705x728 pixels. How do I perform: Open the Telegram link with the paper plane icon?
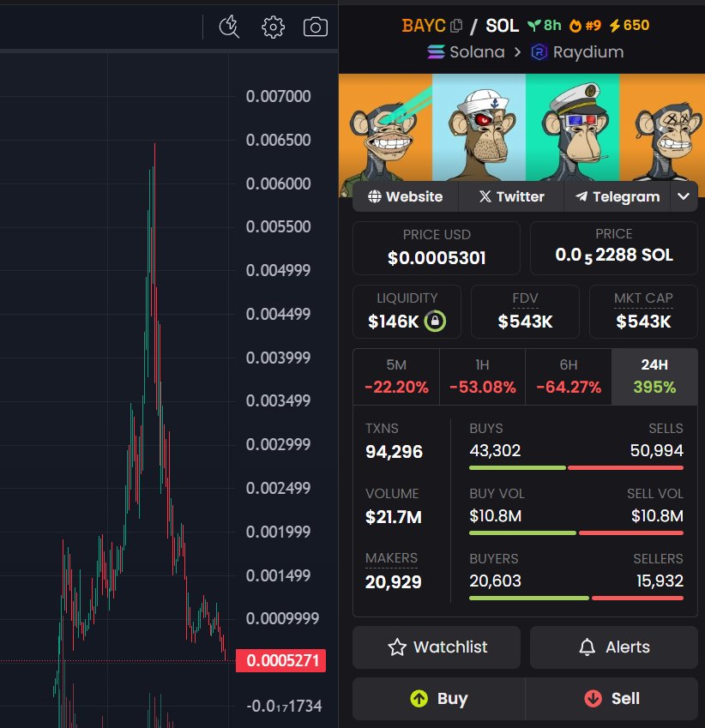tap(617, 196)
